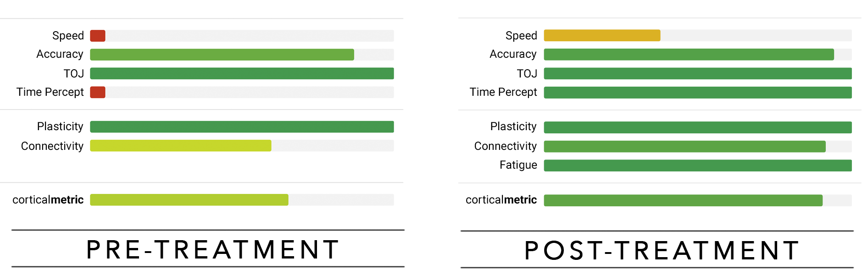The height and width of the screenshot is (275, 868).
Task: Click the post-treatment corticalmetric score bar
Action: tap(683, 200)
